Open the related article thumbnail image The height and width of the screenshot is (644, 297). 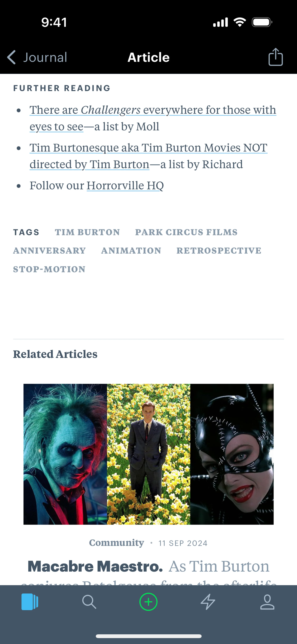[x=148, y=454]
